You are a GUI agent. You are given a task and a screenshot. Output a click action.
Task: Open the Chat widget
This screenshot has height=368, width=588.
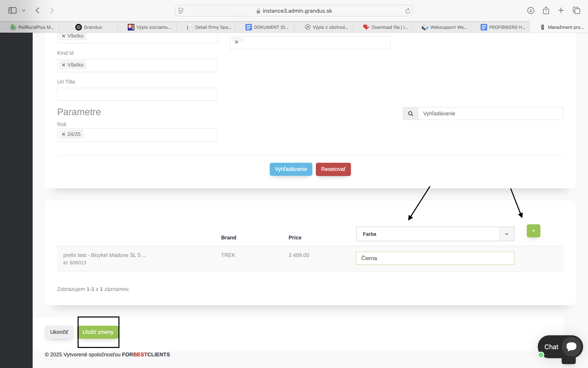tap(560, 347)
